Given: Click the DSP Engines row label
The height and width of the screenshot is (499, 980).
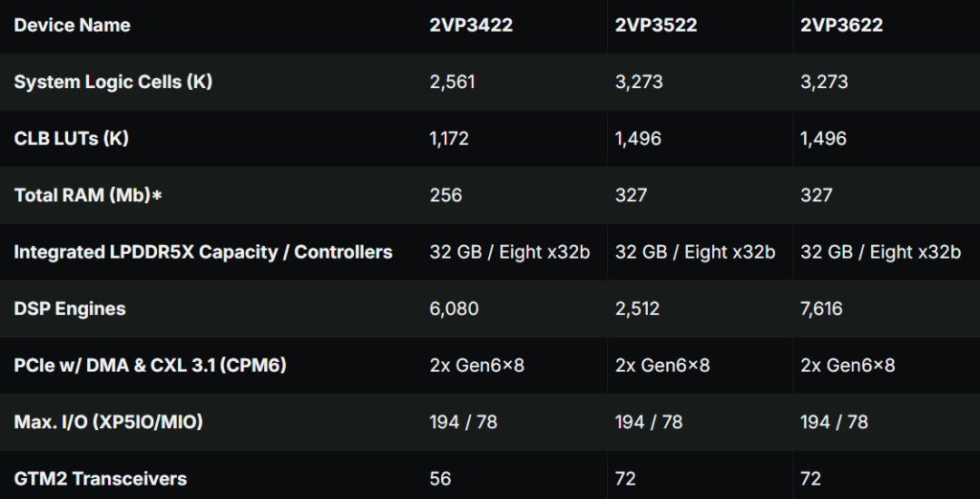Looking at the screenshot, I should [69, 309].
